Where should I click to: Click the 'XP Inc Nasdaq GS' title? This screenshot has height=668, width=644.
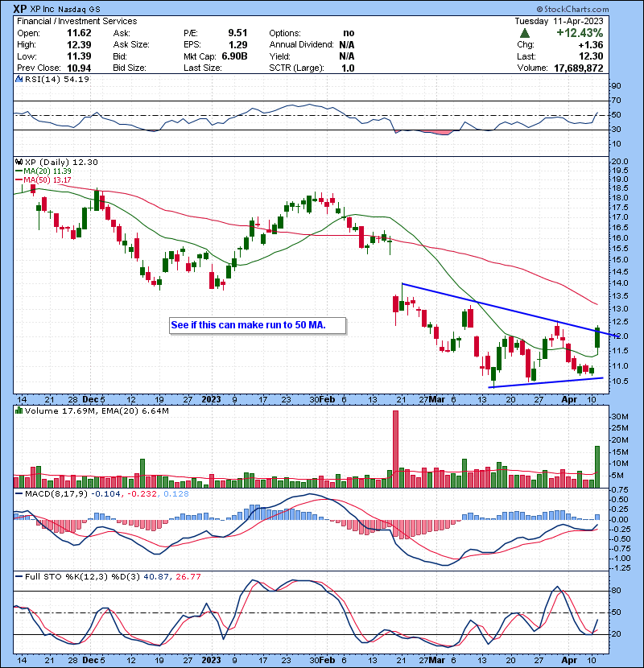click(65, 9)
